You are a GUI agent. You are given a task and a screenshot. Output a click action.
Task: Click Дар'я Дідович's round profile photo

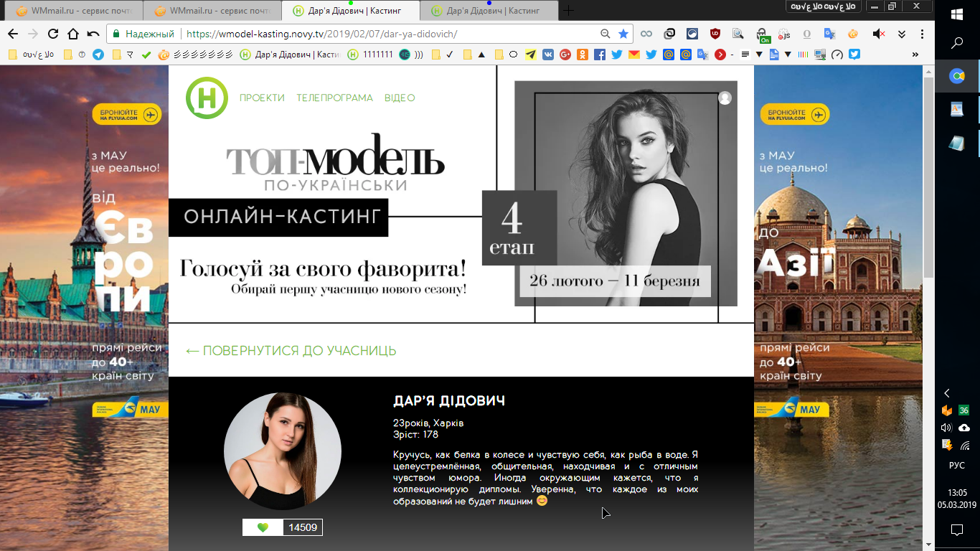283,451
